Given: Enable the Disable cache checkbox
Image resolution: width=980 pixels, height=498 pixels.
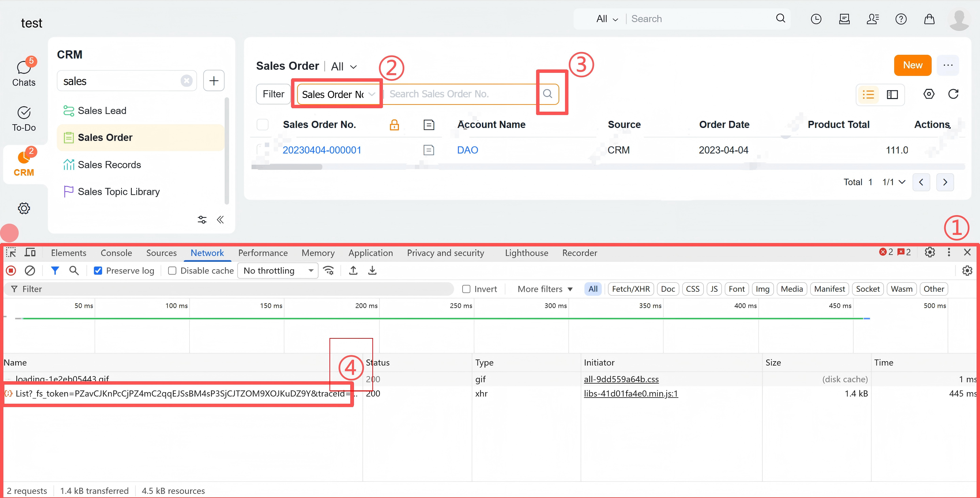Looking at the screenshot, I should click(172, 271).
